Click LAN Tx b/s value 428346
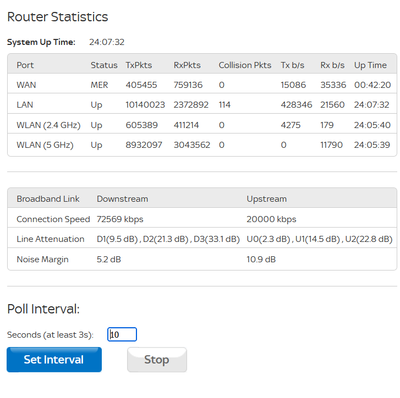Image resolution: width=400 pixels, height=398 pixels. pos(296,105)
